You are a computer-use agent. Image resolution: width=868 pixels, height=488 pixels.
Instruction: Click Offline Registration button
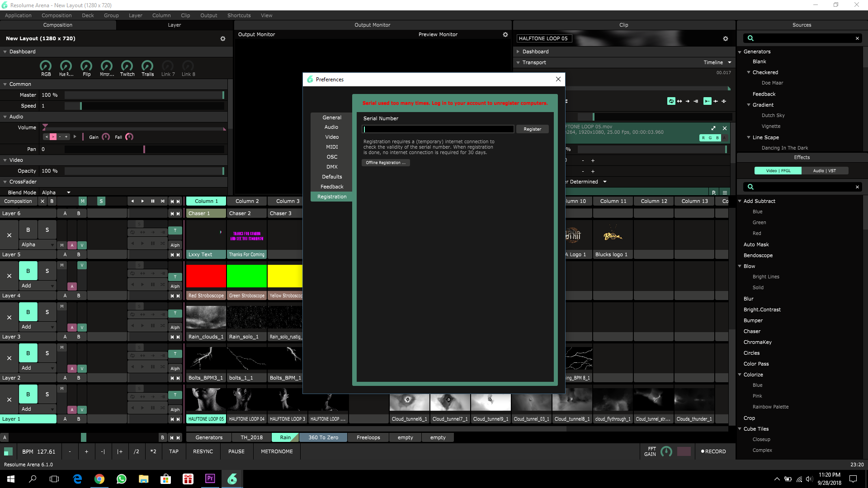tap(385, 163)
